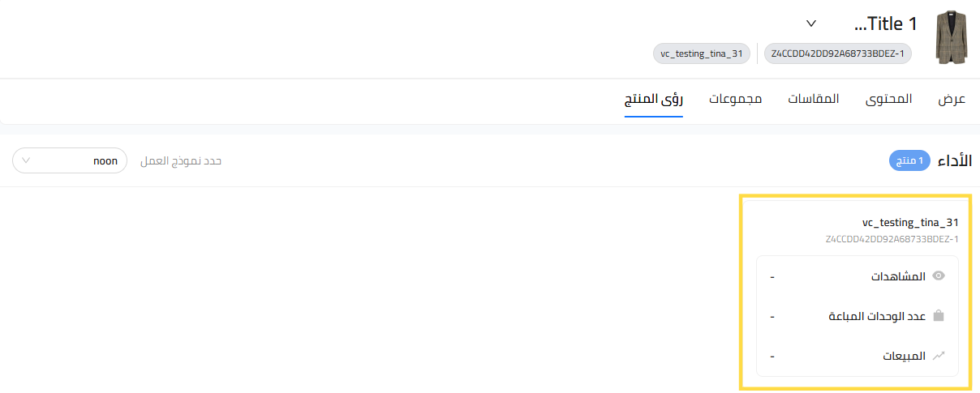
Task: Click the trend line icon beside المبيعات
Action: coord(939,356)
